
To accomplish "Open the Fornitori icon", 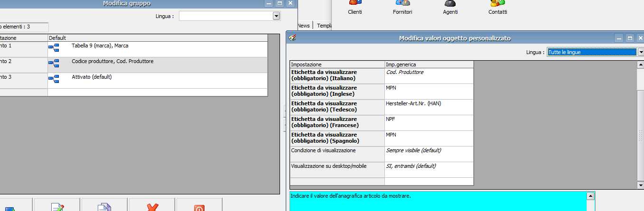I will coord(402,7).
